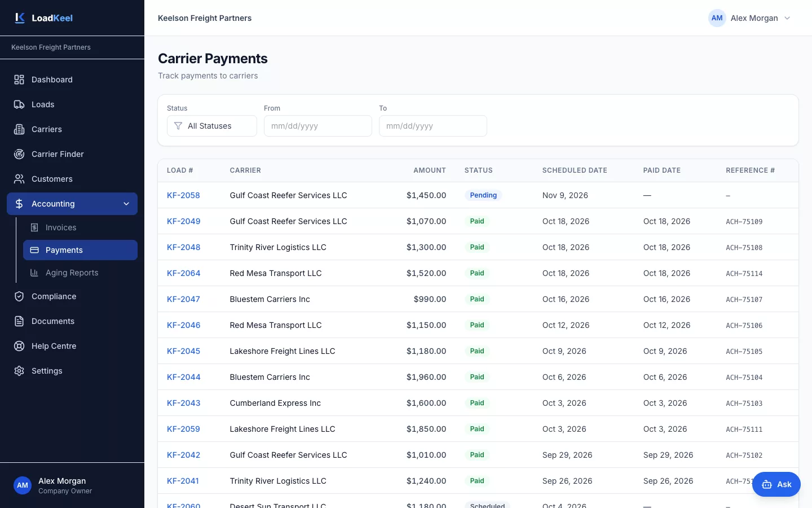Click the $1,960.00 amount cell
The width and height of the screenshot is (812, 508).
(426, 377)
